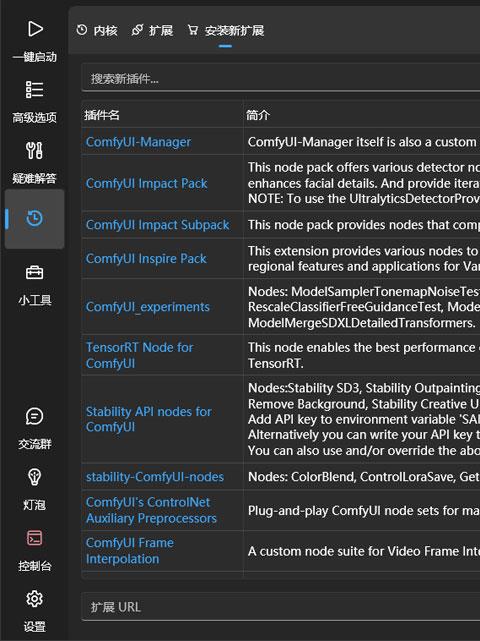The image size is (480, 641).
Task: Select the version management clock icon
Action: point(34,218)
